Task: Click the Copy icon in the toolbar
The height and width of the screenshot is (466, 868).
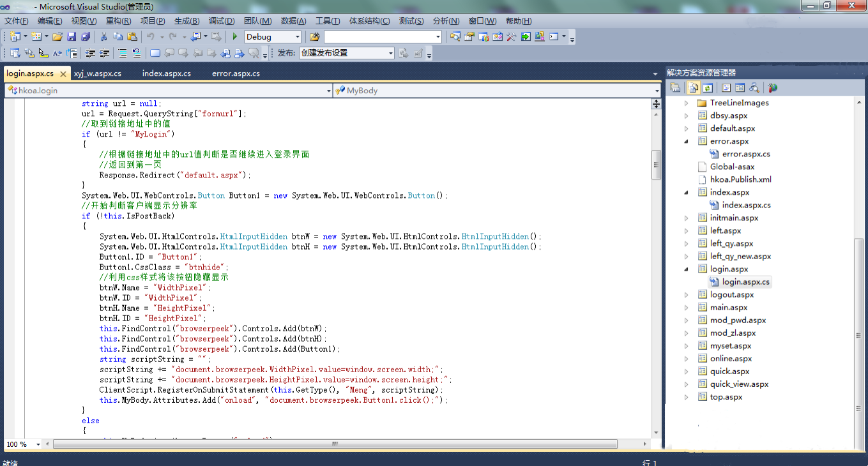Action: (118, 36)
